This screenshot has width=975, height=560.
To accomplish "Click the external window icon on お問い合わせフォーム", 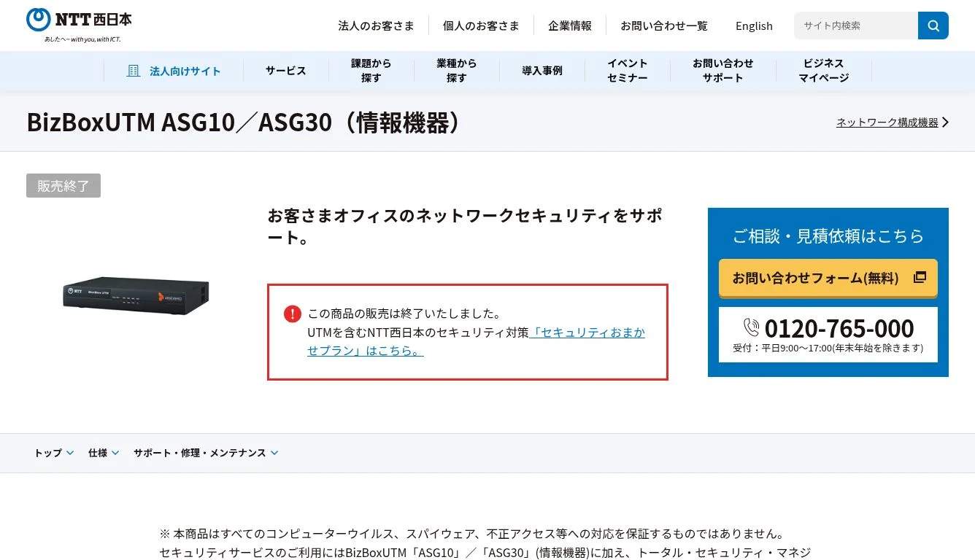I will [x=920, y=277].
